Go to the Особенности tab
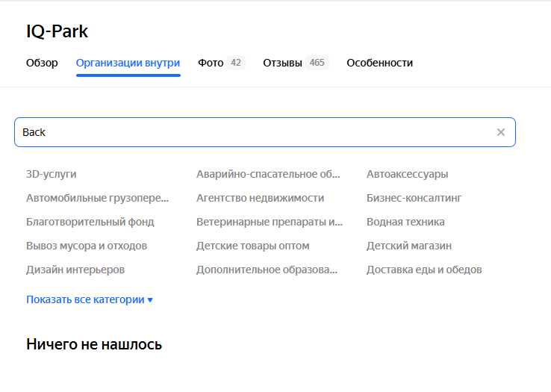This screenshot has height=392, width=551. (379, 63)
